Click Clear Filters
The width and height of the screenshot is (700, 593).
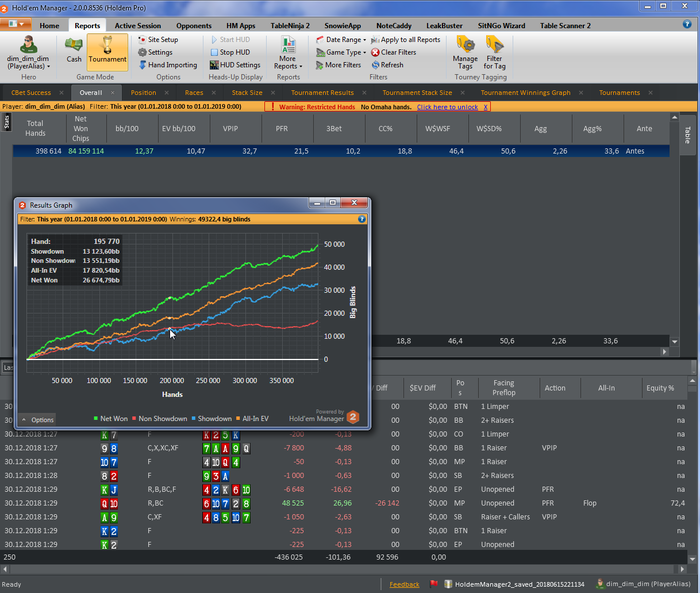394,52
